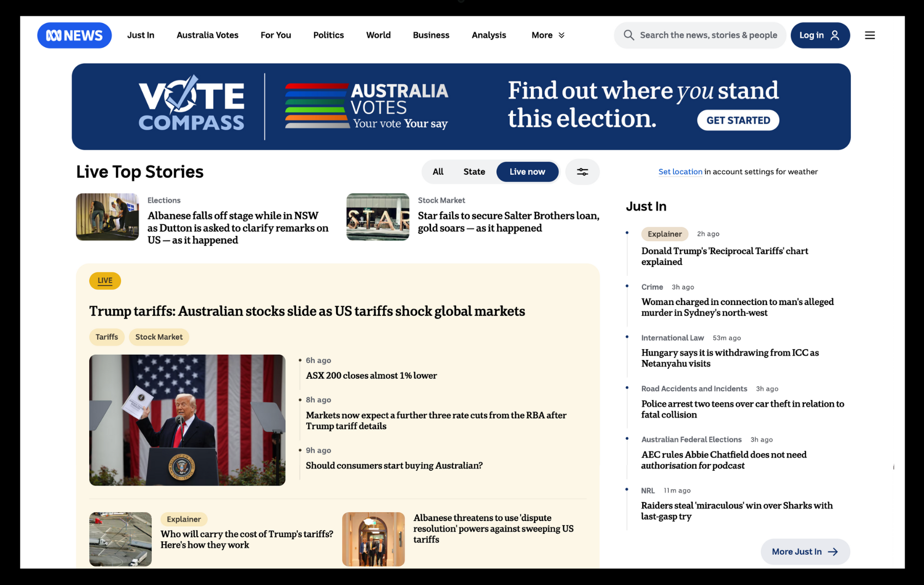Click the search news input field
The image size is (924, 585).
700,35
